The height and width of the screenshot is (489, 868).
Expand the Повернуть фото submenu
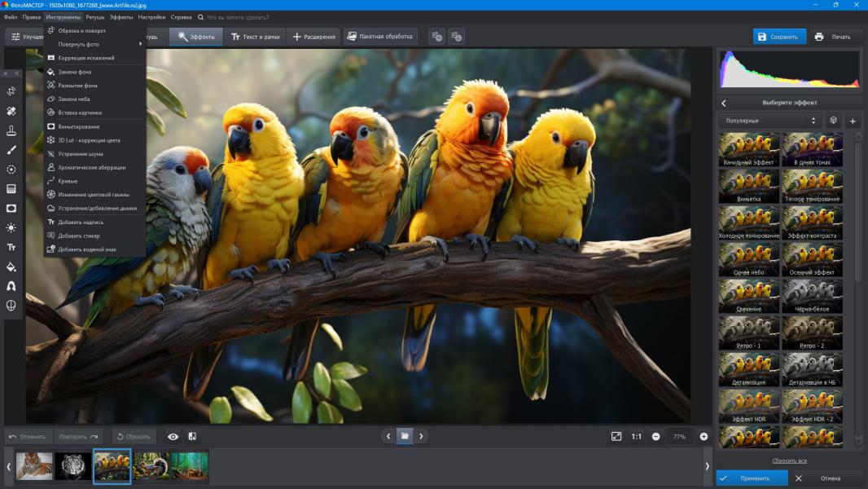tap(94, 44)
